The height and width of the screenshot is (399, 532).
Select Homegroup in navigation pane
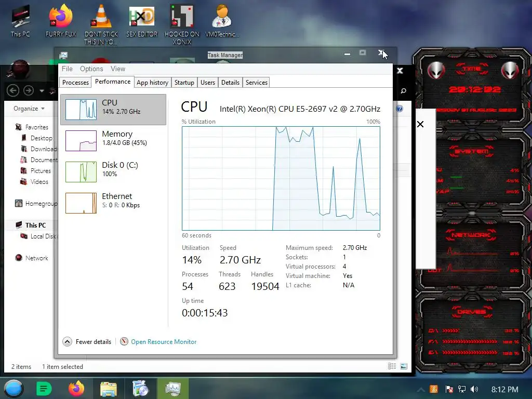click(x=36, y=204)
